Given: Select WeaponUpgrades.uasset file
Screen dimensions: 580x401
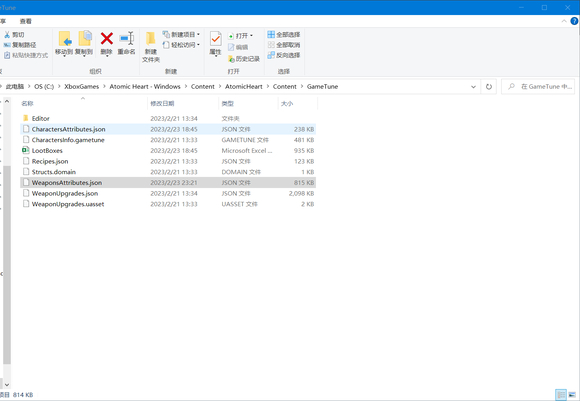Looking at the screenshot, I should (168, 204).
